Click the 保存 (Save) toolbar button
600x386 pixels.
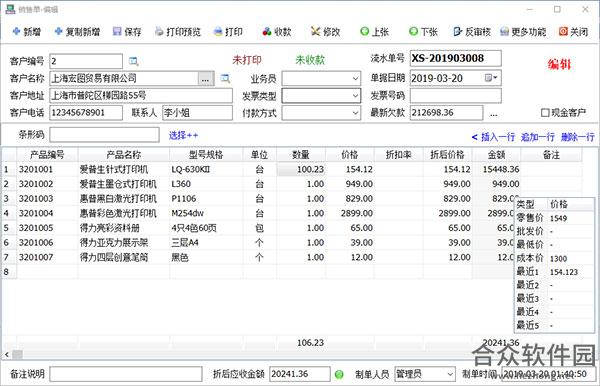coord(127,32)
